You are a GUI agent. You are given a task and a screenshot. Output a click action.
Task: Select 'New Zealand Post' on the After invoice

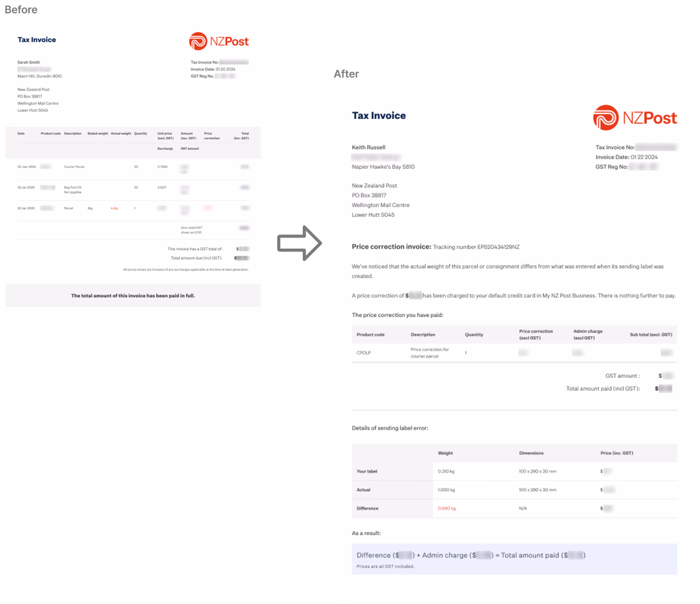coord(374,186)
